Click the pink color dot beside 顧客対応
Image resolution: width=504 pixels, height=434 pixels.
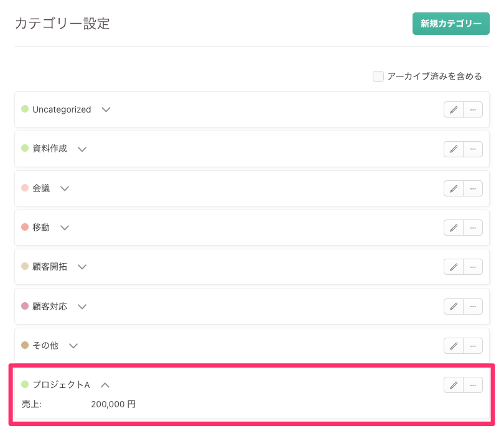coord(25,306)
